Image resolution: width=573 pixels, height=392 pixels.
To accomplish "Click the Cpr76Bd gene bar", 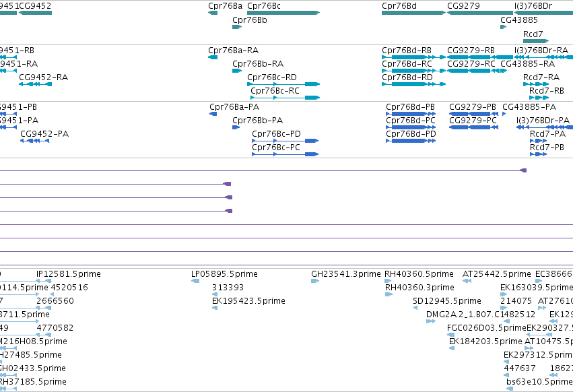I will pos(413,13).
